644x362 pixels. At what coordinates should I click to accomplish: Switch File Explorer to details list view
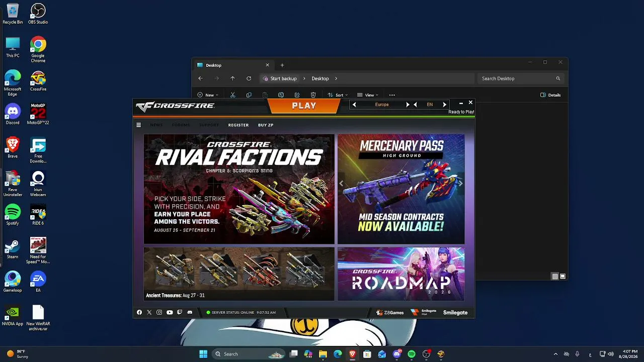[555, 276]
